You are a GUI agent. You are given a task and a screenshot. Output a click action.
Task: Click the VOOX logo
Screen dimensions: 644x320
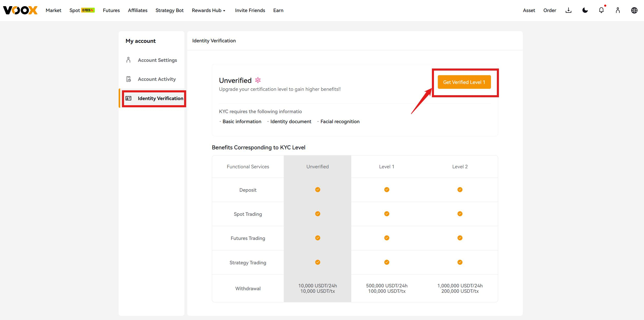[x=20, y=10]
